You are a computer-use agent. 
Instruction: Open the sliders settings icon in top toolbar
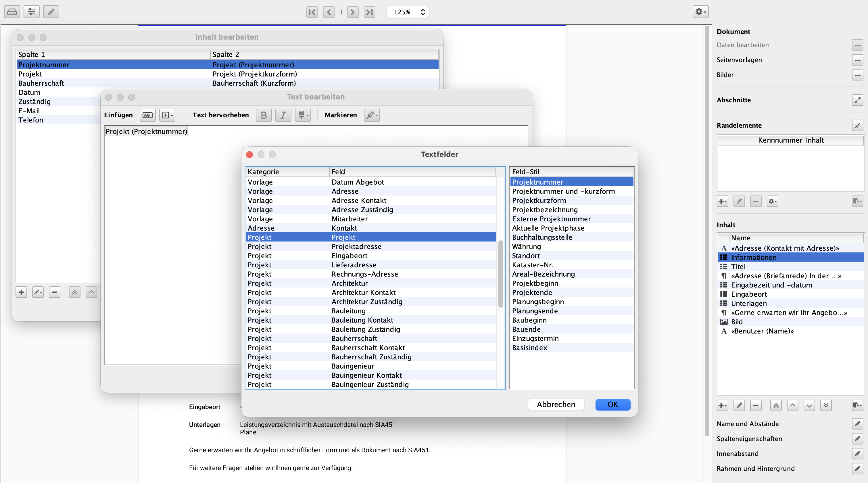click(x=31, y=12)
